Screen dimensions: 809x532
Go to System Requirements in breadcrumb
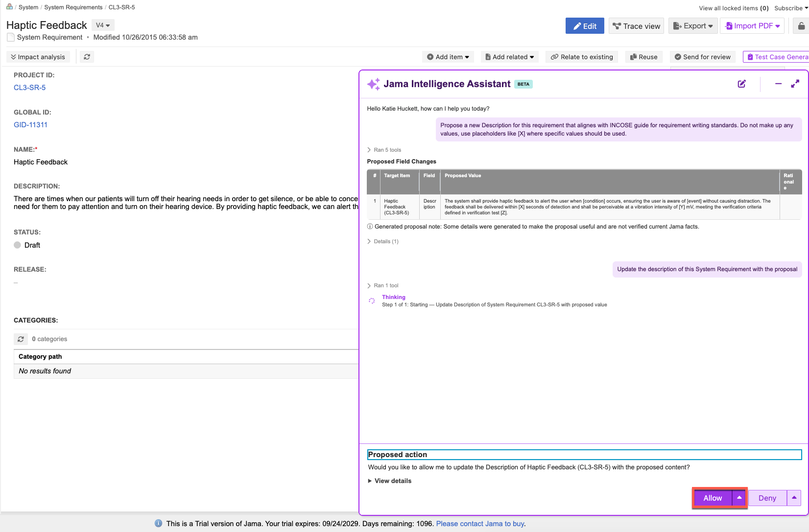[x=73, y=7]
